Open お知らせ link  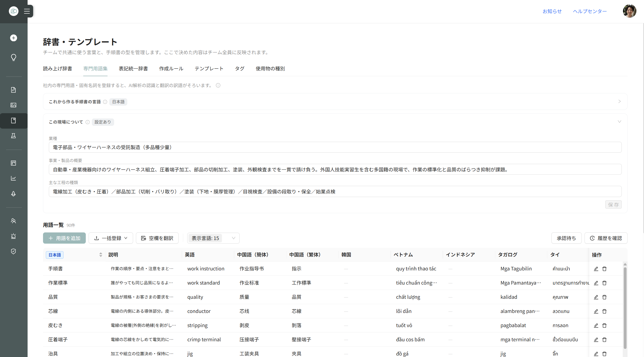point(552,11)
